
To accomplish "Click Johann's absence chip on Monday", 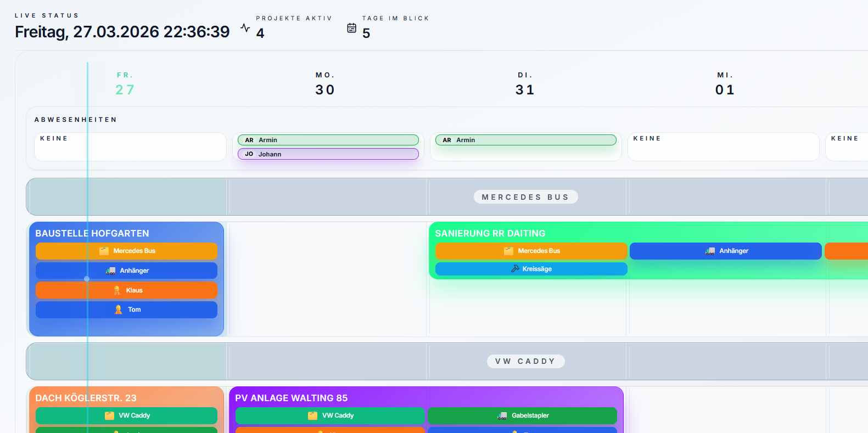I will click(328, 154).
